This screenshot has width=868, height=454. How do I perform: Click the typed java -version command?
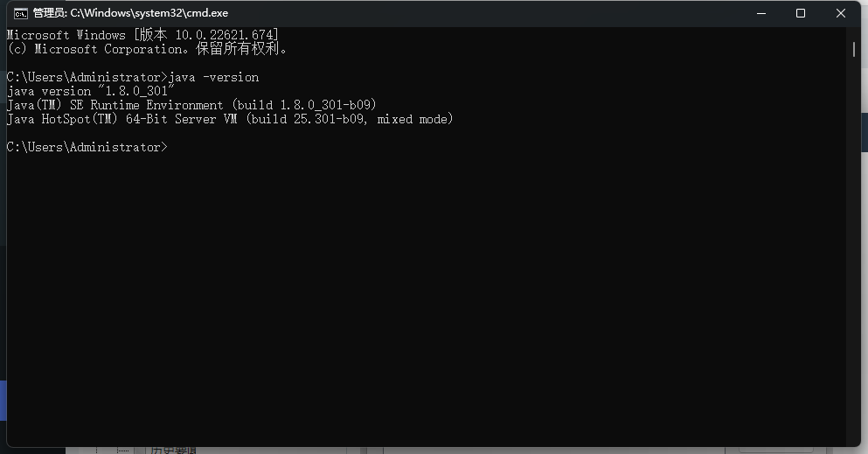[213, 78]
